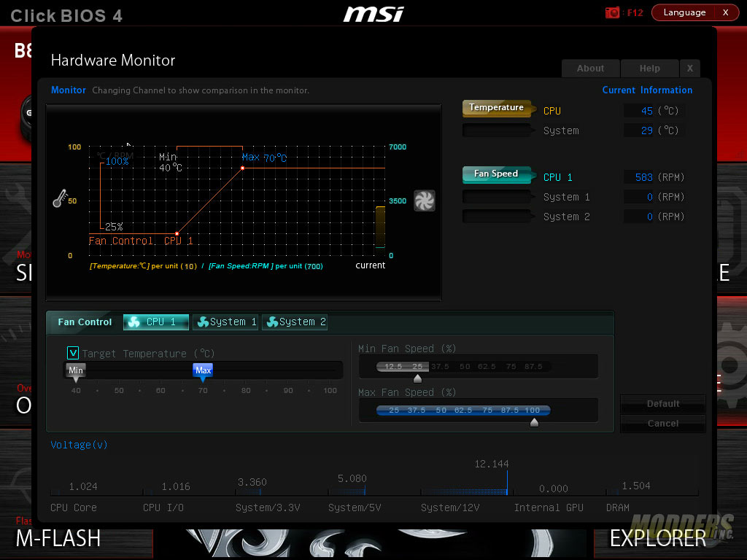
Task: Click the CPU 1 fan speed value 583
Action: pos(643,177)
